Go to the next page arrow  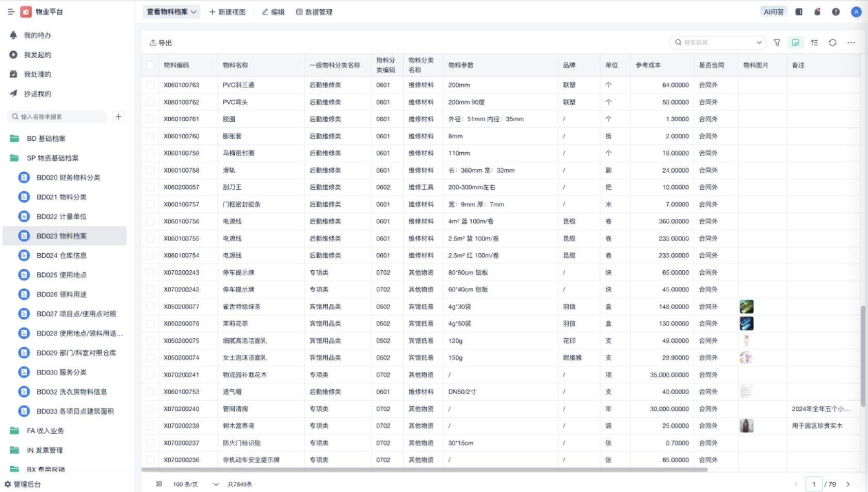(848, 484)
